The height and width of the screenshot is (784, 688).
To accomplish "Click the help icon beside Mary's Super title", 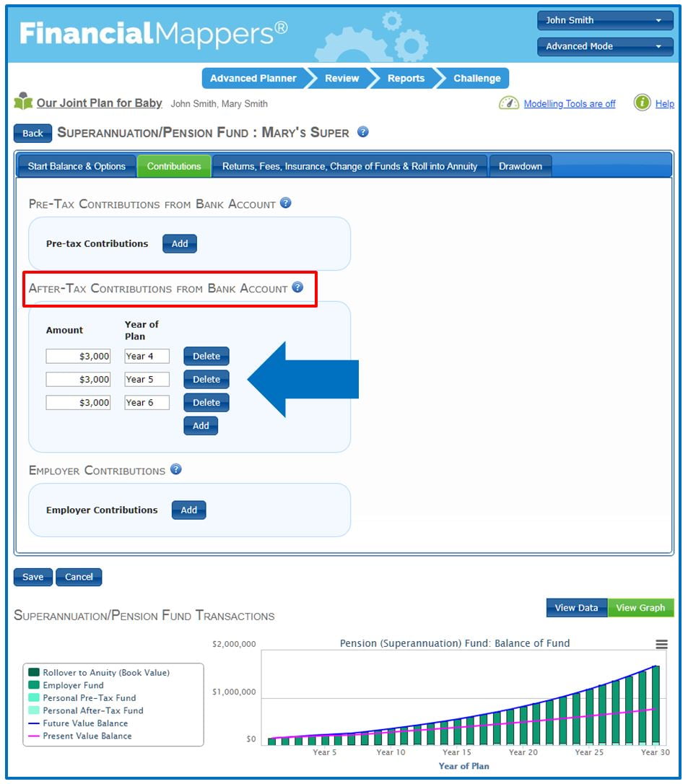I will 363,132.
